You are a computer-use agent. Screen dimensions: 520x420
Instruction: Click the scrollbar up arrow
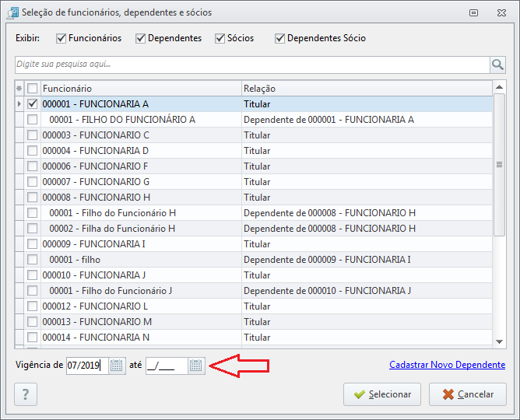click(x=500, y=87)
